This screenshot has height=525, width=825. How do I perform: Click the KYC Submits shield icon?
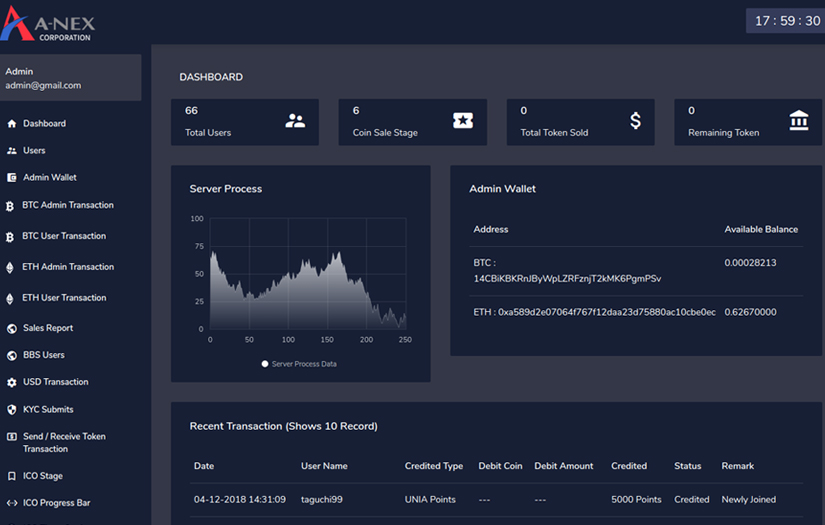[12, 410]
